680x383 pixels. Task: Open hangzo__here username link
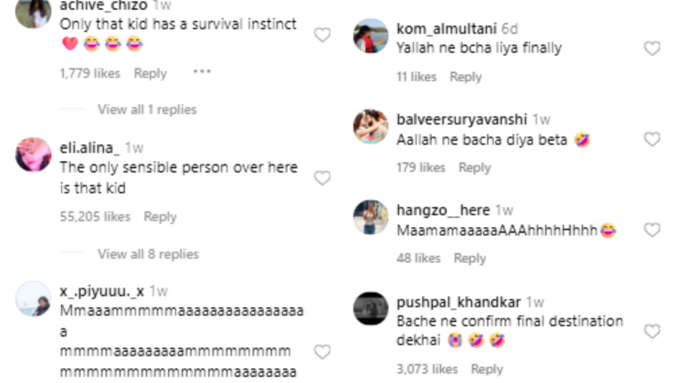click(x=443, y=210)
